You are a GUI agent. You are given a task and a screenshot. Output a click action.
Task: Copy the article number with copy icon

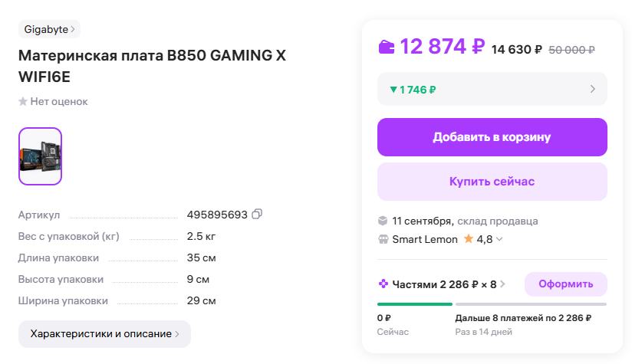pyautogui.click(x=257, y=214)
